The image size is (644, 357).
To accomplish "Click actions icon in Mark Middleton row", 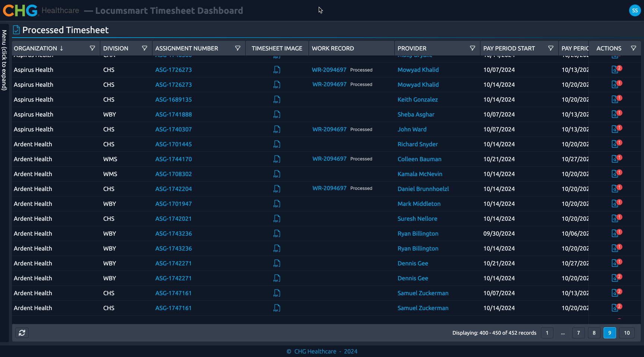I will 615,204.
